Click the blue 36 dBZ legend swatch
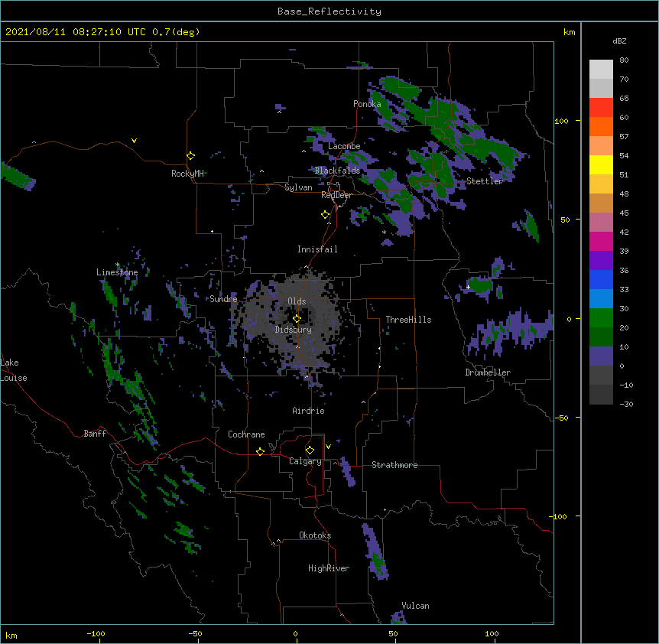 click(601, 279)
